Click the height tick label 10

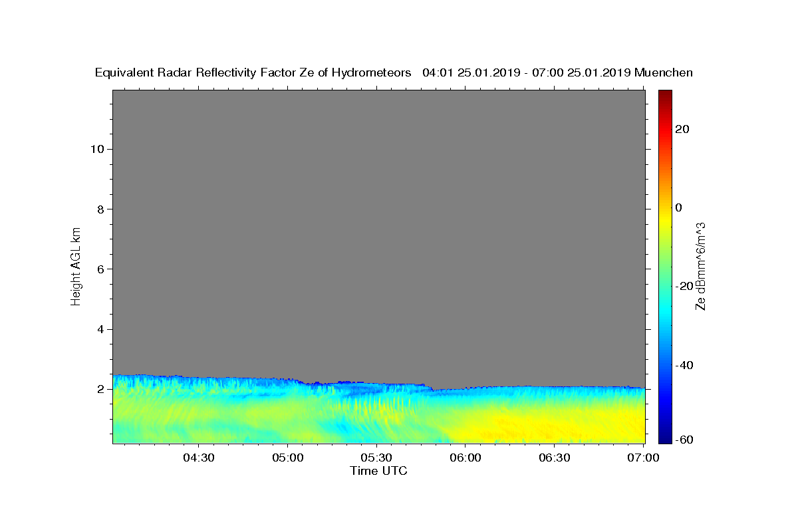pyautogui.click(x=96, y=149)
